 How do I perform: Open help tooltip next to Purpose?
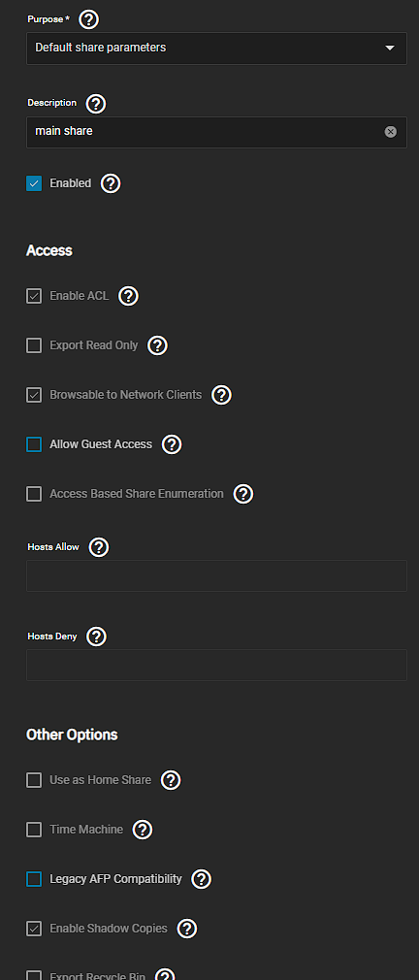point(88,19)
